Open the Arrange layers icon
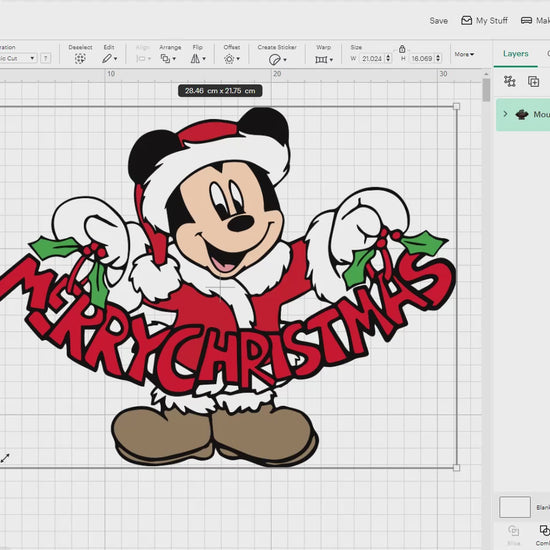Screen dimensions: 550x550 165,59
